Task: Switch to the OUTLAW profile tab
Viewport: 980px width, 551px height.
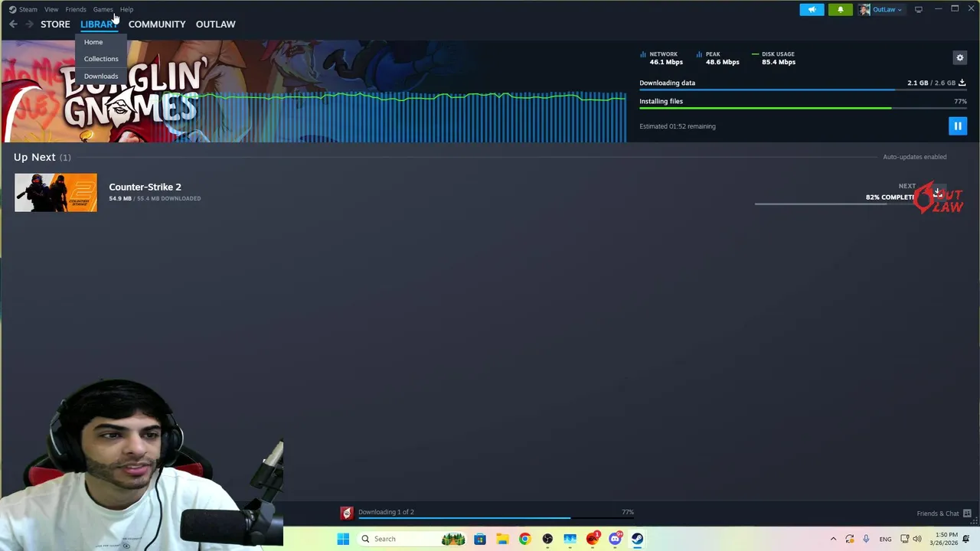Action: point(215,24)
